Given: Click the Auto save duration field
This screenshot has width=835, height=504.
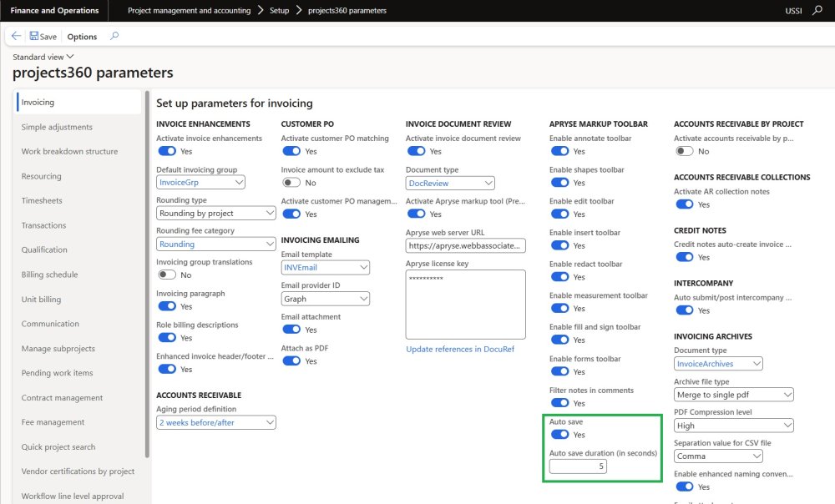Looking at the screenshot, I should coord(578,466).
